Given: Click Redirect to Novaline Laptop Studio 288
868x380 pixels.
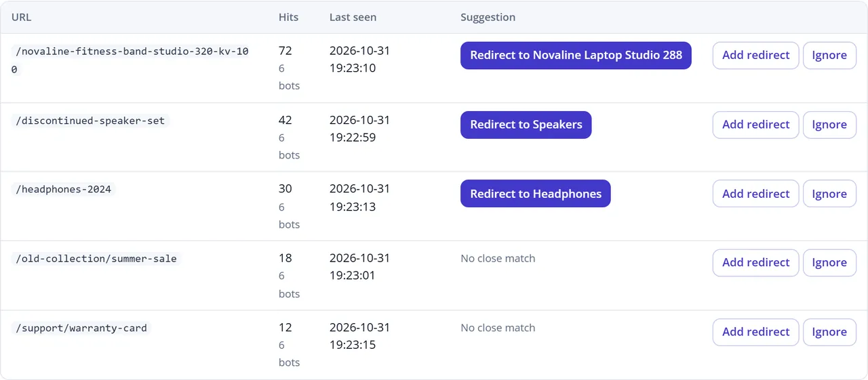Looking at the screenshot, I should (x=576, y=56).
